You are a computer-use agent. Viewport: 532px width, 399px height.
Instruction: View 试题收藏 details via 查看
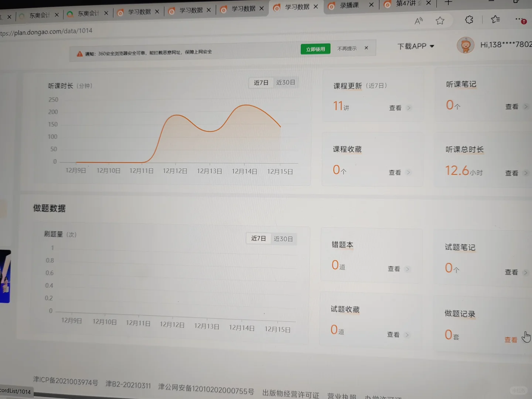coord(393,334)
